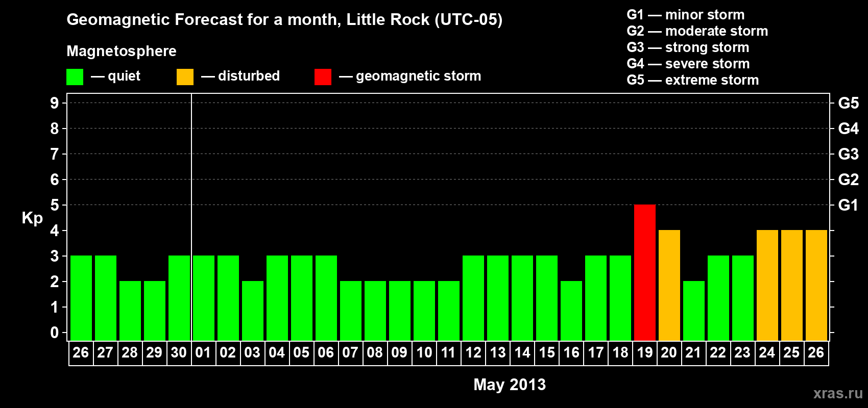The height and width of the screenshot is (408, 868).
Task: Click the Kp axis value 0
Action: tap(55, 333)
